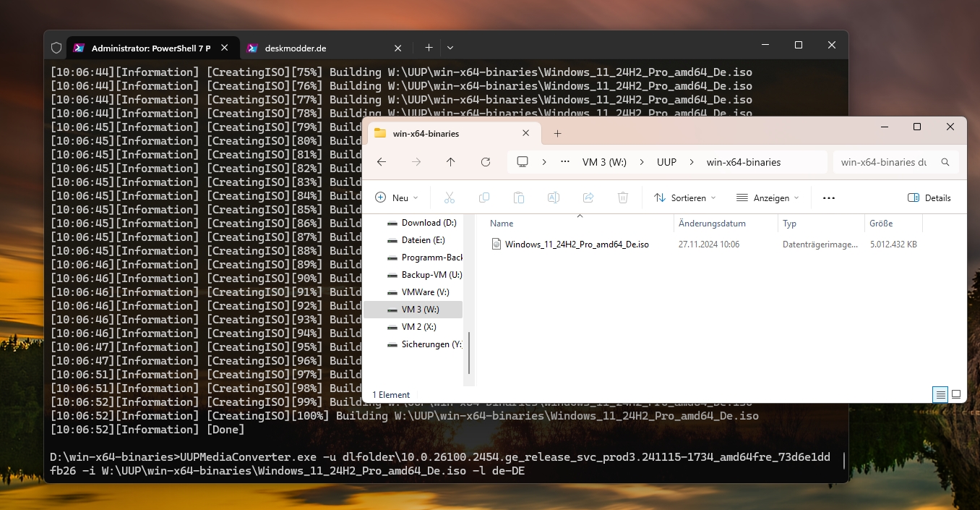Select the UUP breadcrumb
This screenshot has width=980, height=510.
pos(666,162)
